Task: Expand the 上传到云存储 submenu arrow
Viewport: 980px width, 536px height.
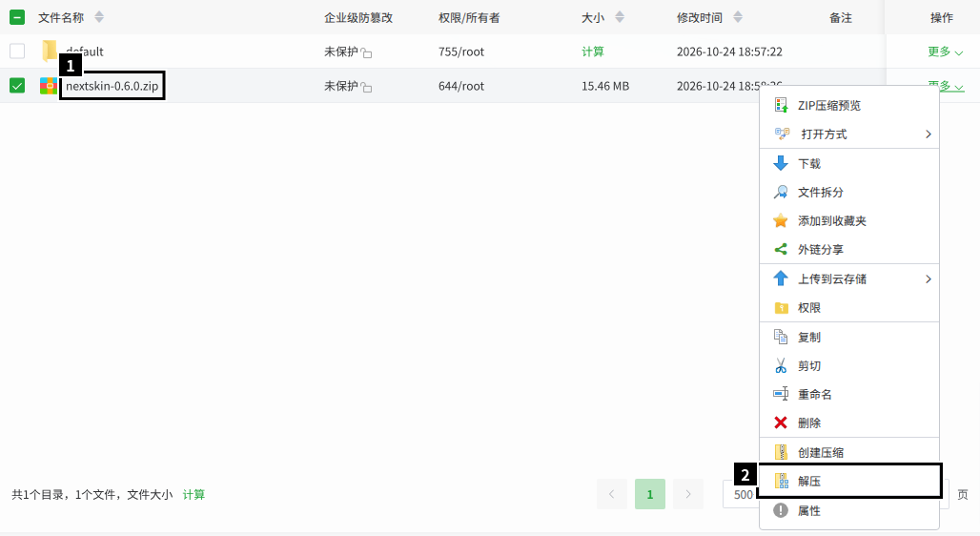Action: click(x=929, y=278)
